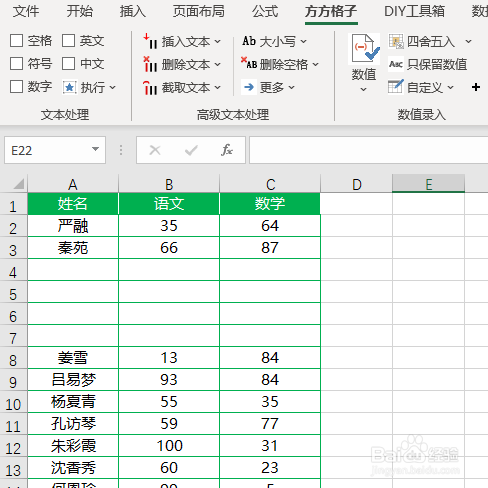The width and height of the screenshot is (488, 488).
Task: Click the 截取文本 (extract text) icon
Action: [x=150, y=87]
